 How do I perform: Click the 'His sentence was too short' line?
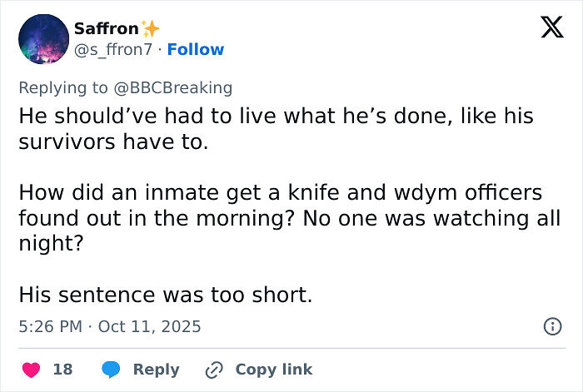165,294
